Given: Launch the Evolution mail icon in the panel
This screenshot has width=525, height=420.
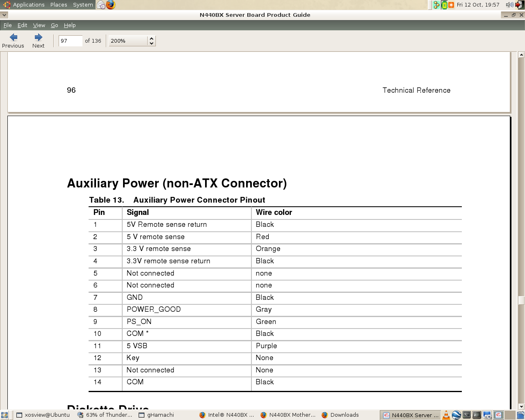Looking at the screenshot, I should coord(101,5).
